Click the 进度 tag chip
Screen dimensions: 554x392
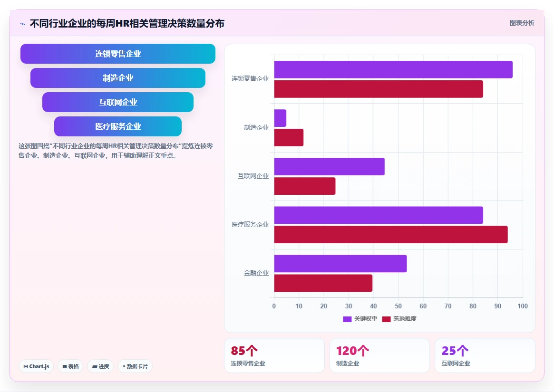pyautogui.click(x=100, y=366)
